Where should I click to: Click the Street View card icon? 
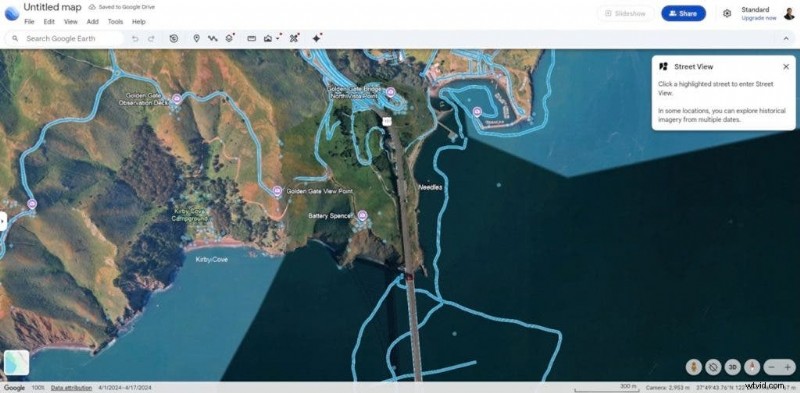(663, 67)
